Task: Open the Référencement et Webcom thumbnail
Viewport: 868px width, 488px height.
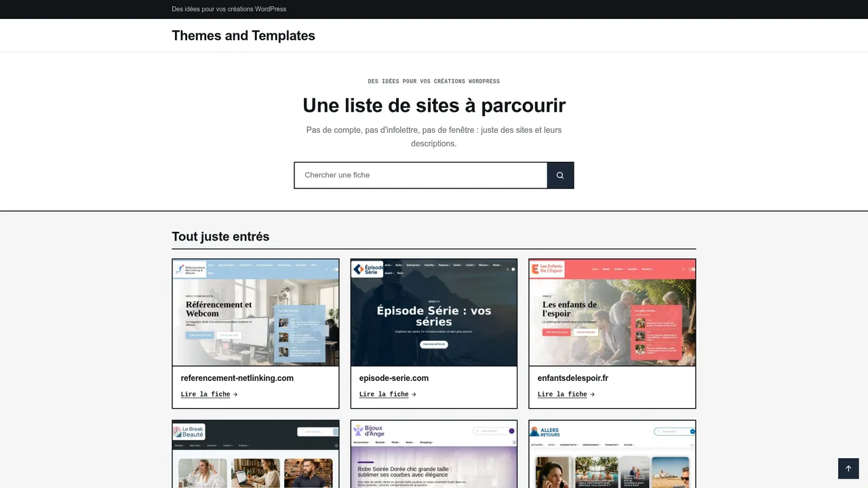Action: (x=256, y=312)
